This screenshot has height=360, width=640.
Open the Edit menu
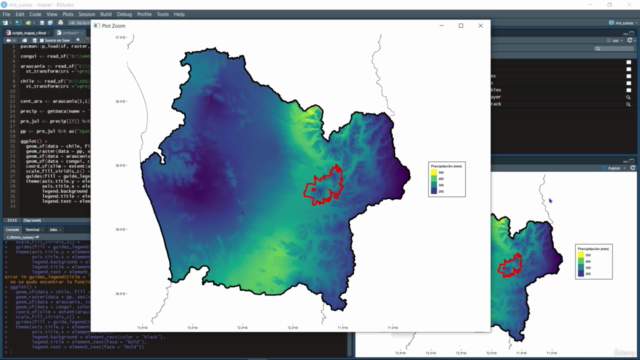coord(20,14)
